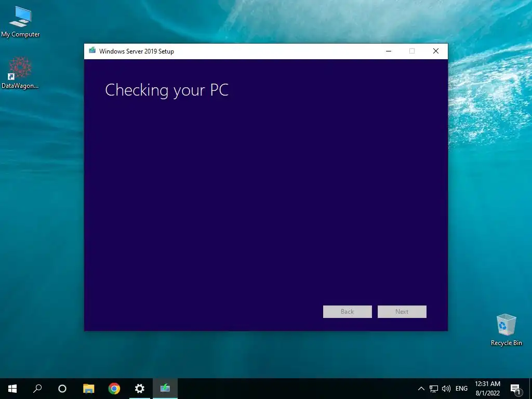The width and height of the screenshot is (532, 399).
Task: Select the DataWagon desktop shortcut
Action: 20,73
